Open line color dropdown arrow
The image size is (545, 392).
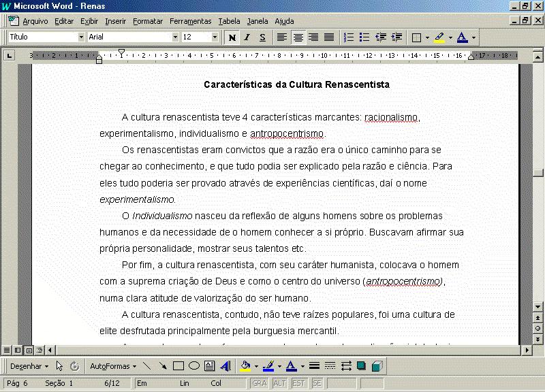pos(279,366)
